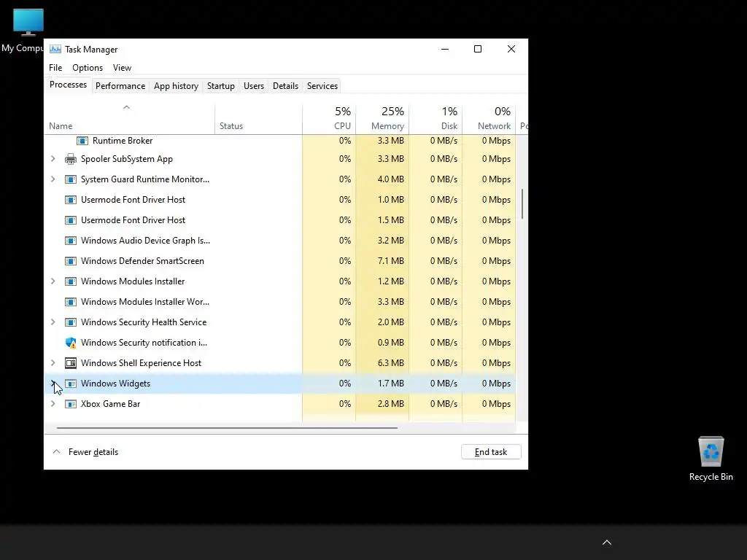Select the Xbox Game Bar row name
This screenshot has height=560, width=747.
point(110,404)
